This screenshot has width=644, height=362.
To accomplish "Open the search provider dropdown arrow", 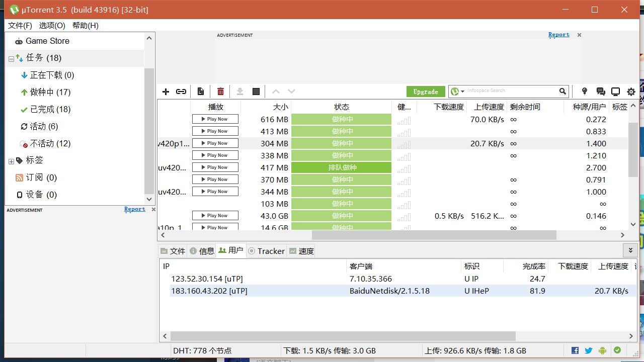I will tap(463, 92).
